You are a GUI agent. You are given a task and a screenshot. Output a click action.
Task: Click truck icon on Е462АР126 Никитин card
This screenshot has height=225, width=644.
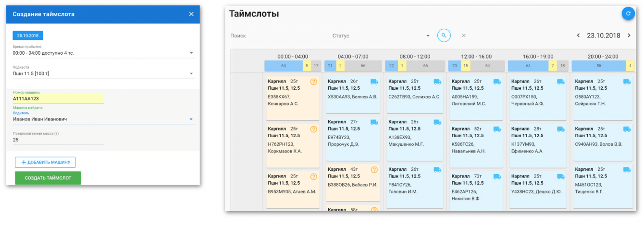click(497, 177)
